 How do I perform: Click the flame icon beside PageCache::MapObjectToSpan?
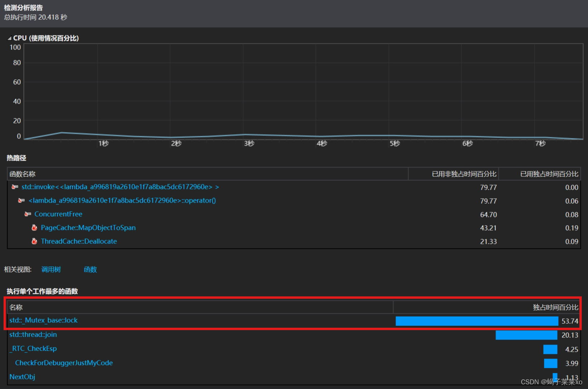[x=34, y=228]
